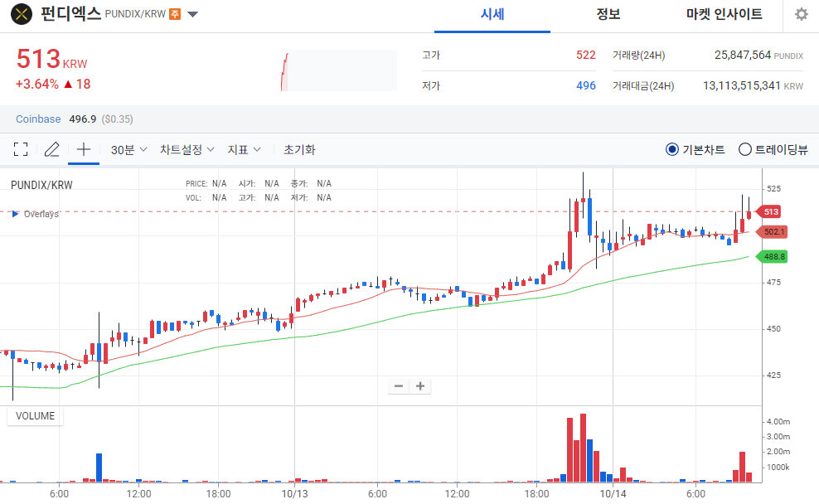Select the drawing pencil tool

coord(51,149)
